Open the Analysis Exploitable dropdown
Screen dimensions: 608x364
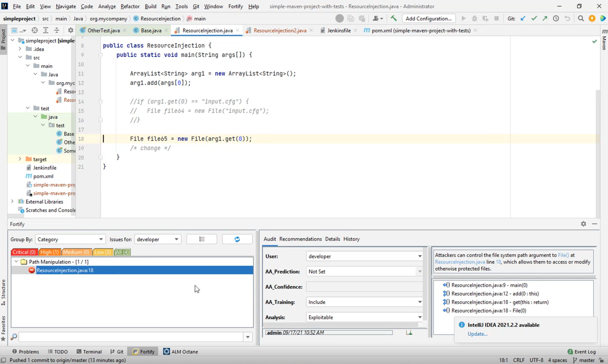click(x=364, y=317)
